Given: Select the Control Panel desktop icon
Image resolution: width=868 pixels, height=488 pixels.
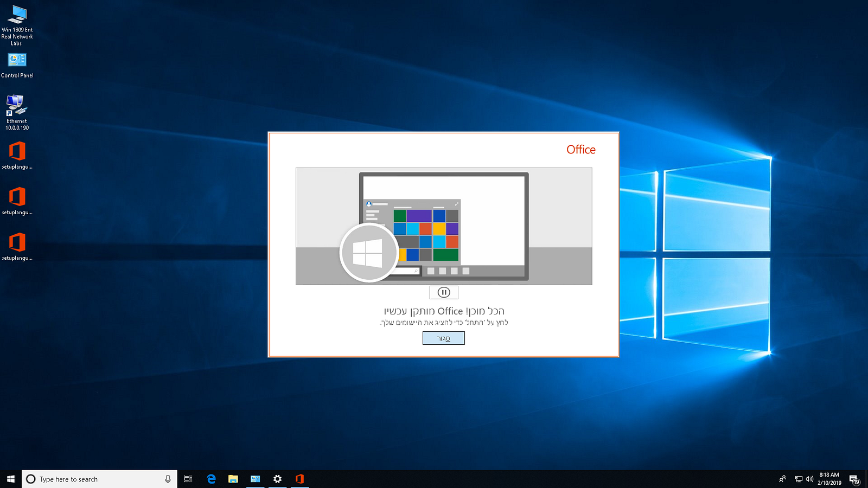Looking at the screenshot, I should (x=17, y=66).
